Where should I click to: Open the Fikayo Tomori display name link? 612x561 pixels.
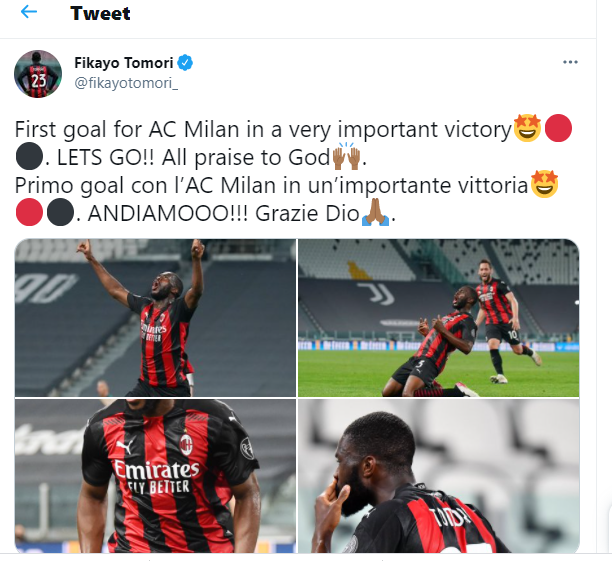click(x=124, y=63)
